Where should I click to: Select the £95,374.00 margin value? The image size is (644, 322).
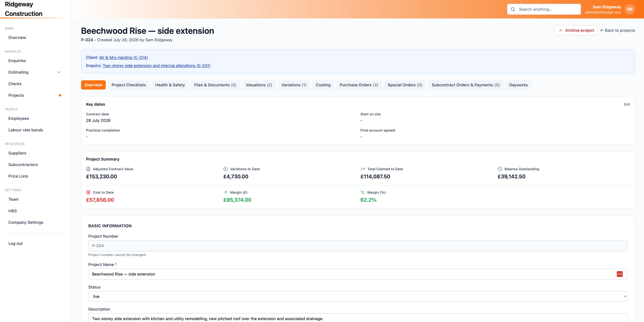point(237,200)
